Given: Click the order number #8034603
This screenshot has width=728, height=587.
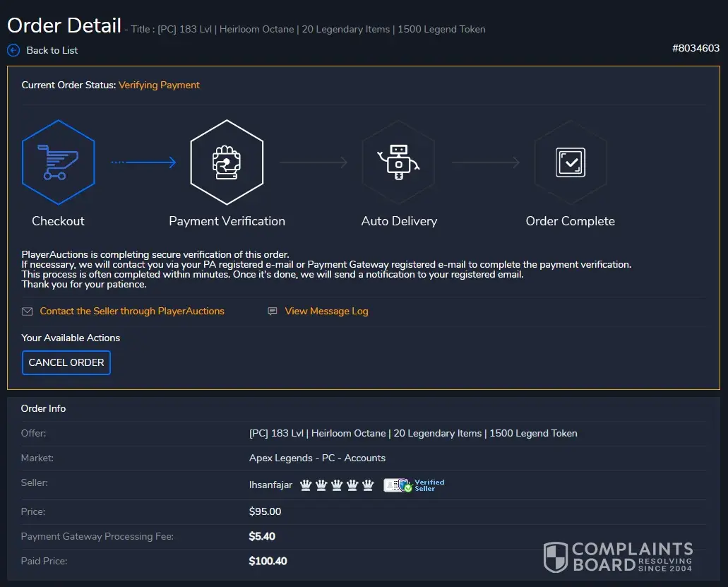Looking at the screenshot, I should pyautogui.click(x=696, y=48).
